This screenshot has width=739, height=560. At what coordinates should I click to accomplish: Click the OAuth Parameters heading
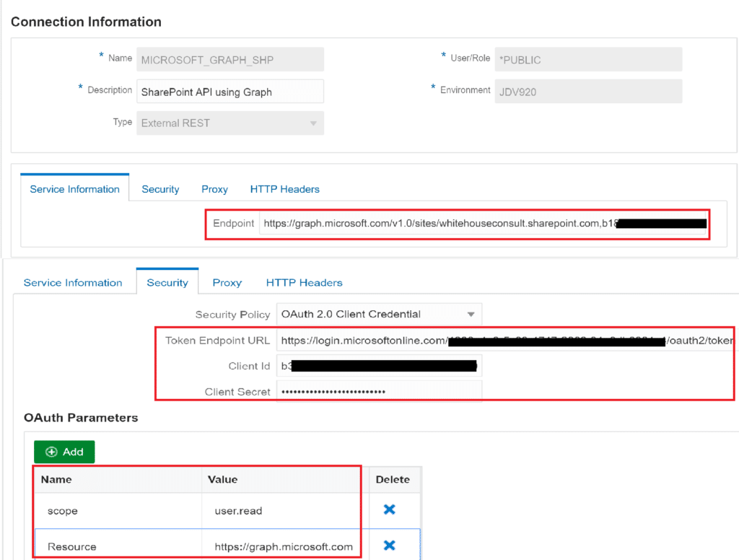(81, 418)
